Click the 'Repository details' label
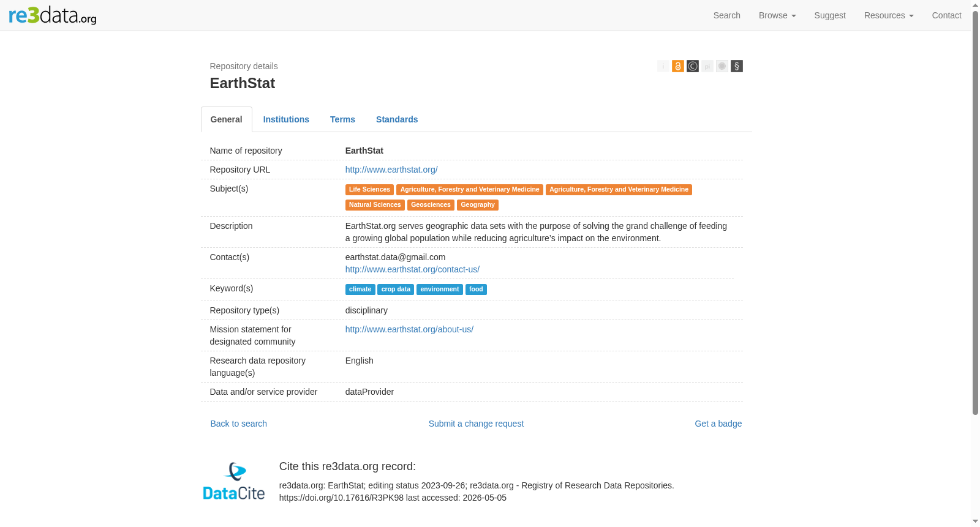The height and width of the screenshot is (527, 980). point(244,66)
